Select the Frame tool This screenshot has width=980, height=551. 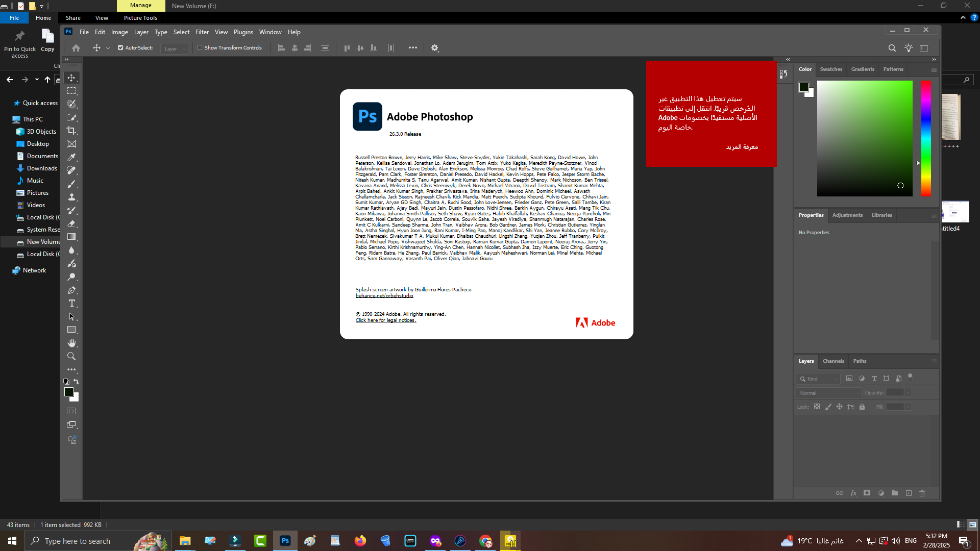(71, 144)
